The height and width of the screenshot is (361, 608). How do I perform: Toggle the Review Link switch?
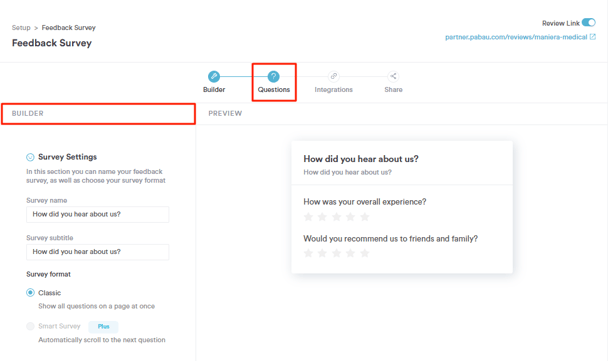[x=589, y=22]
